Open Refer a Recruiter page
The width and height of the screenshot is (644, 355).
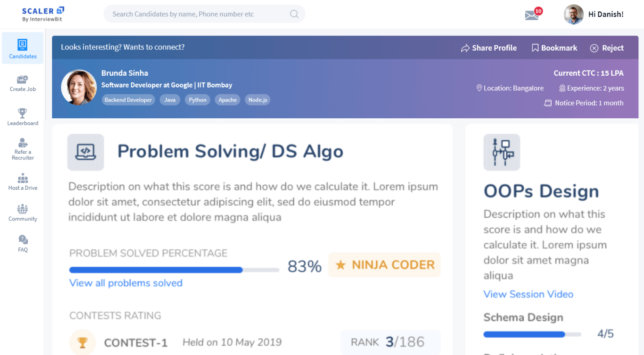point(23,149)
